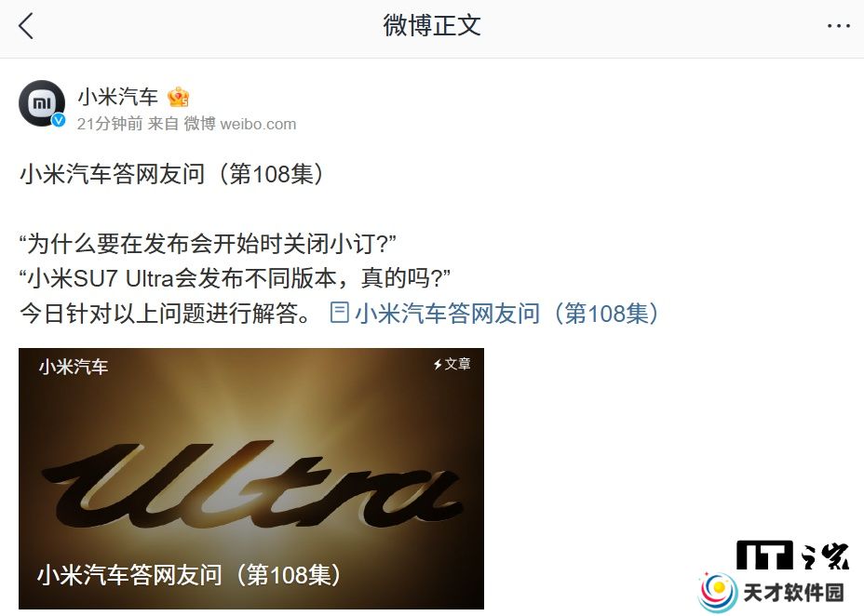Click the thumbnail caption 小米汽车答网友问（第108集）
The width and height of the screenshot is (864, 616).
[190, 575]
